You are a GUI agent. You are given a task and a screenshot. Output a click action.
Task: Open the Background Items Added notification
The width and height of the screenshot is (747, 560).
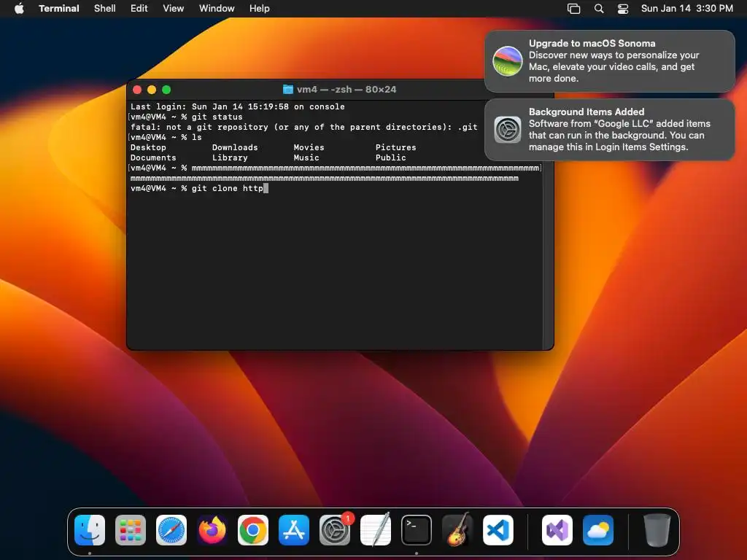tap(609, 130)
